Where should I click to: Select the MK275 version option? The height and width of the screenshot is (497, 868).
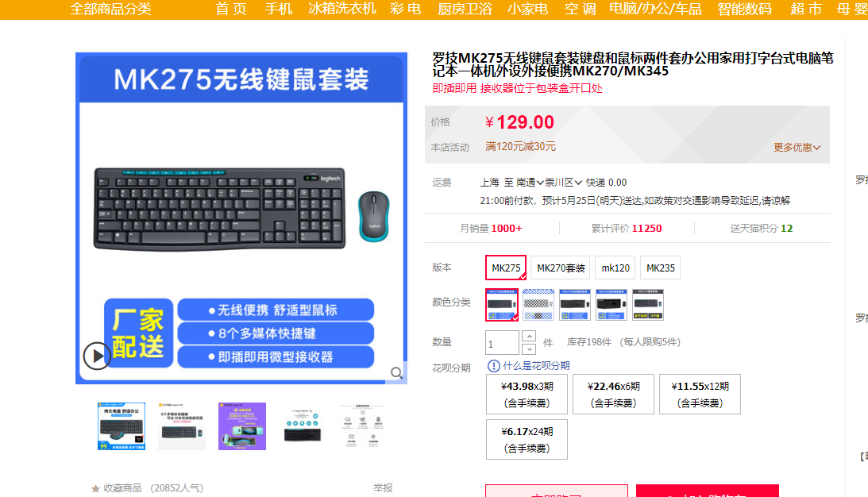[506, 268]
